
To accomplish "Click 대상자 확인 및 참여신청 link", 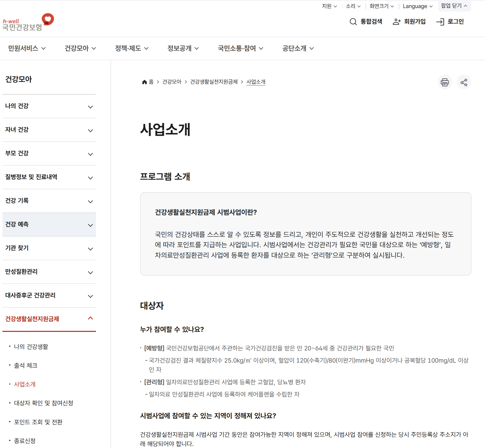I will pos(43,403).
